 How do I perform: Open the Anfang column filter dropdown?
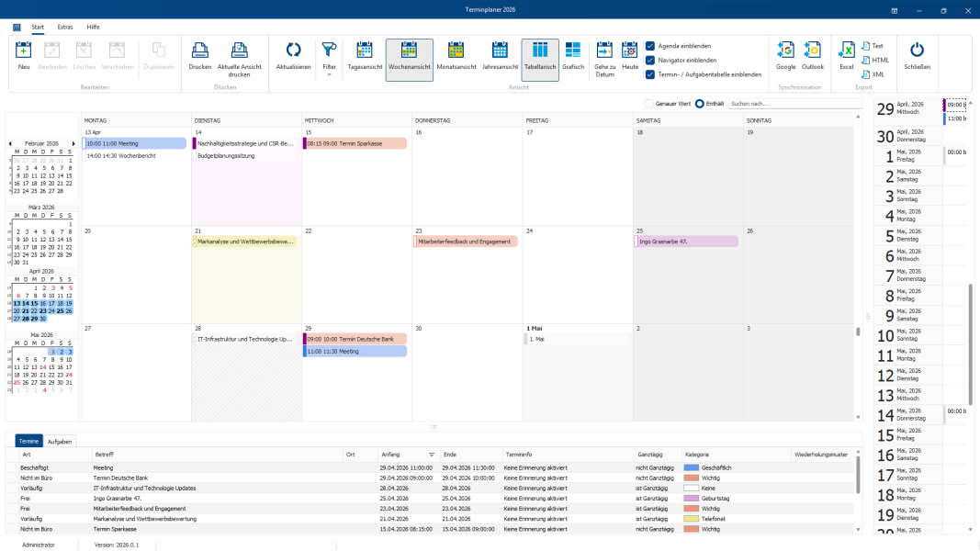432,455
